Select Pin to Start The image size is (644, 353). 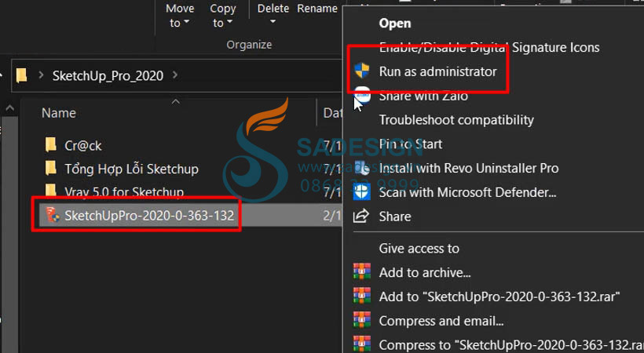410,144
